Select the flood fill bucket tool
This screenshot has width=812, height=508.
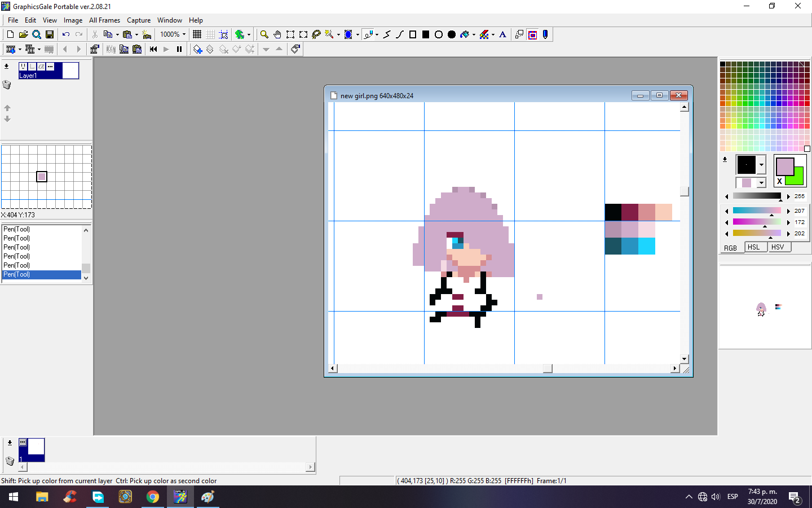(x=465, y=34)
